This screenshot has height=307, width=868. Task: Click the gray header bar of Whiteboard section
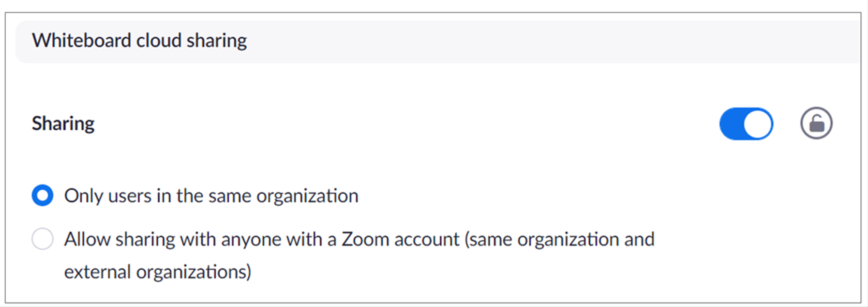(438, 42)
